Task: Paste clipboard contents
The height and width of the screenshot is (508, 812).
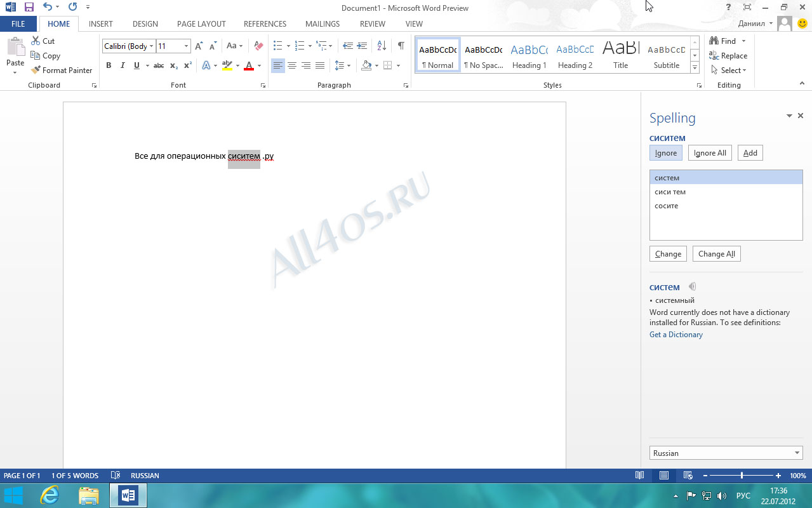Action: (x=15, y=56)
